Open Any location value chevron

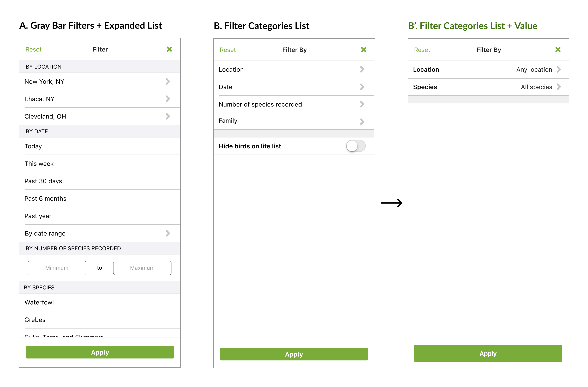559,70
